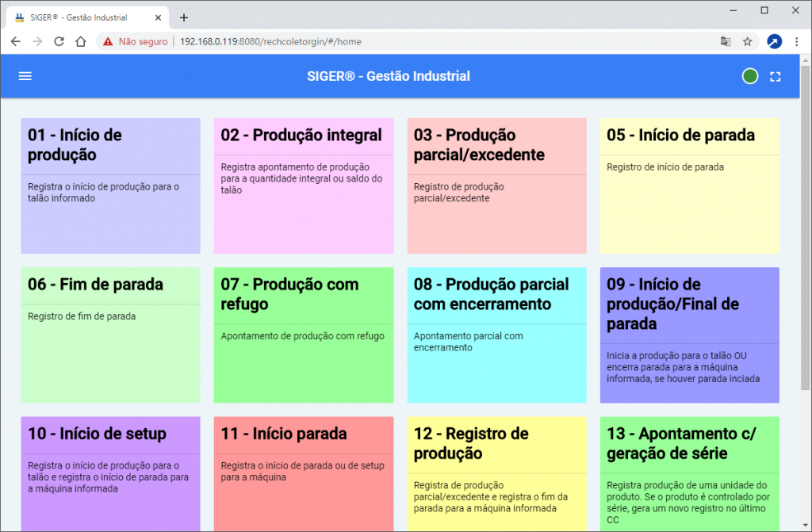
Task: Click text 'Registro de início de parada'
Action: click(665, 166)
